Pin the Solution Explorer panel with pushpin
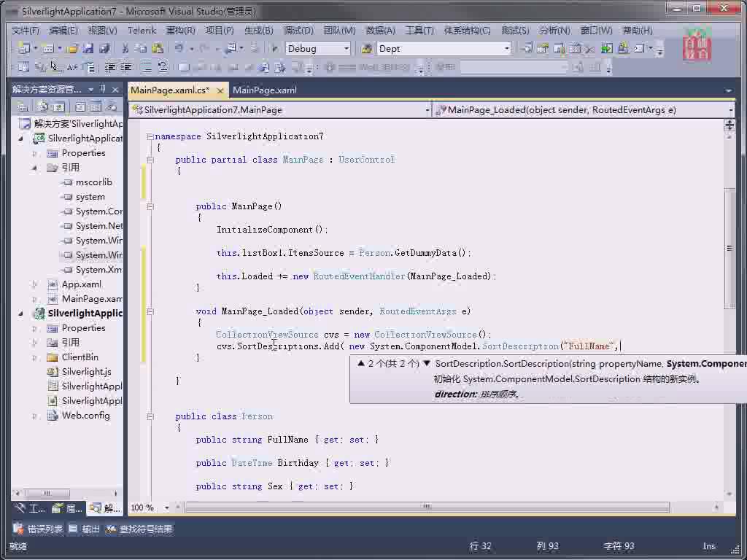This screenshot has height=560, width=747. coord(103,89)
